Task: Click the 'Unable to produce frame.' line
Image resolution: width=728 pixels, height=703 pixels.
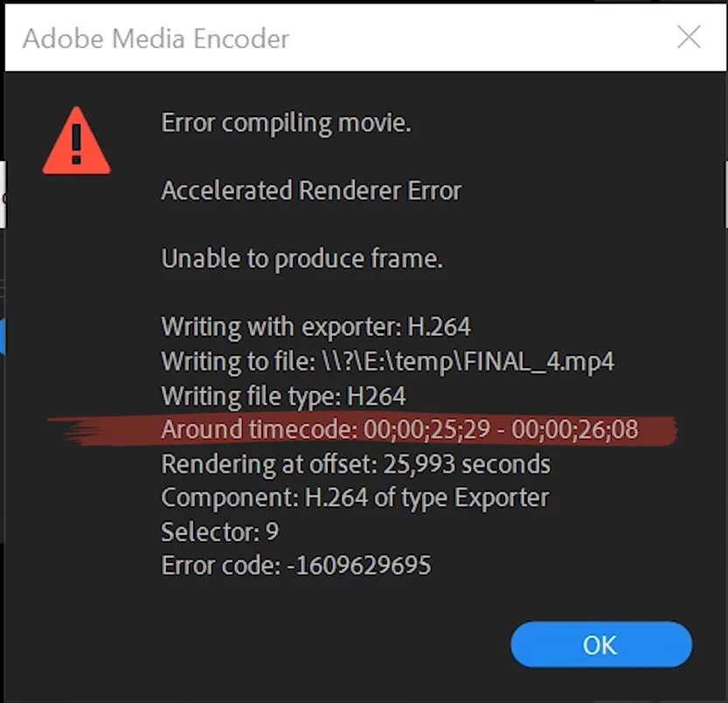Action: 302,259
